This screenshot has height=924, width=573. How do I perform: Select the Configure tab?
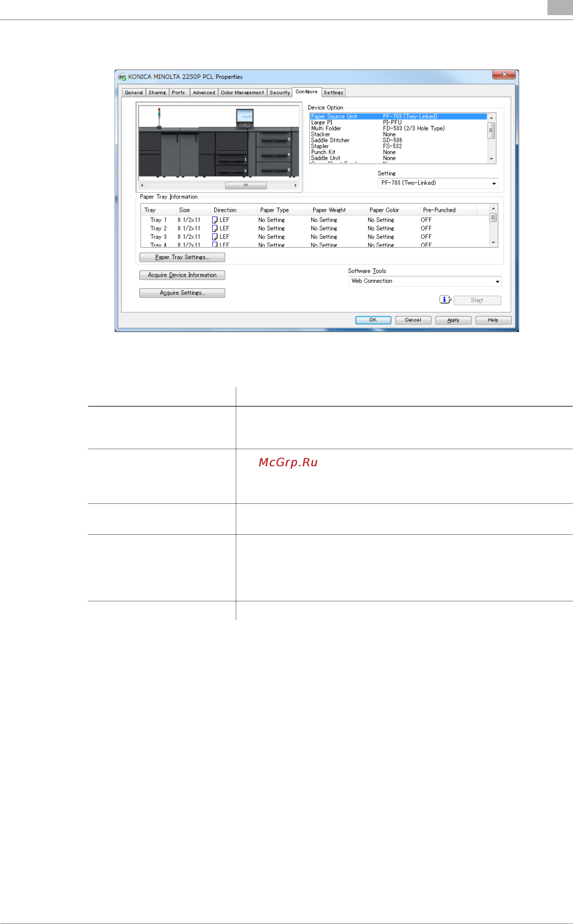(307, 92)
